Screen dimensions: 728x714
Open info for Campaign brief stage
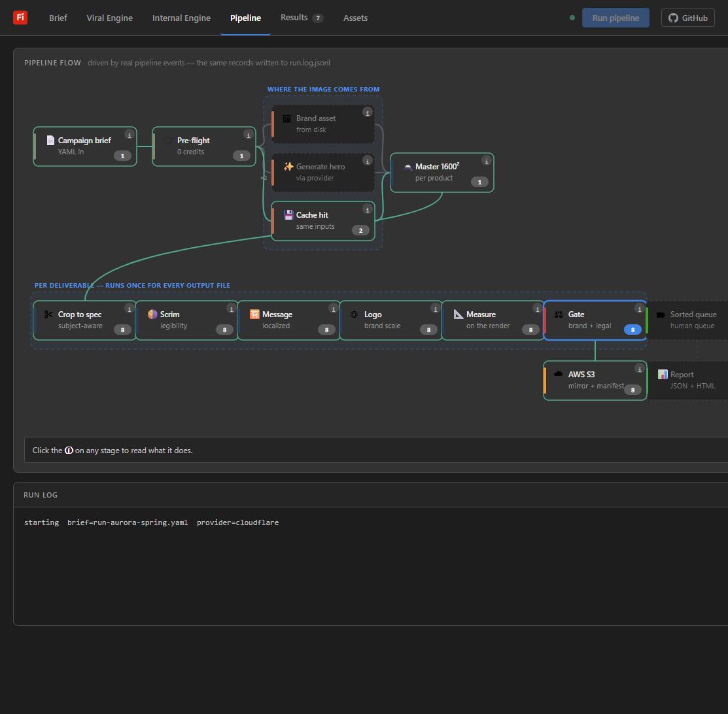pos(129,135)
